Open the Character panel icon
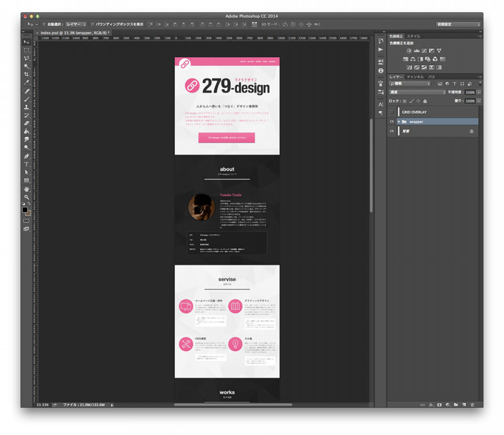Image resolution: width=504 pixels, height=435 pixels. point(381,105)
